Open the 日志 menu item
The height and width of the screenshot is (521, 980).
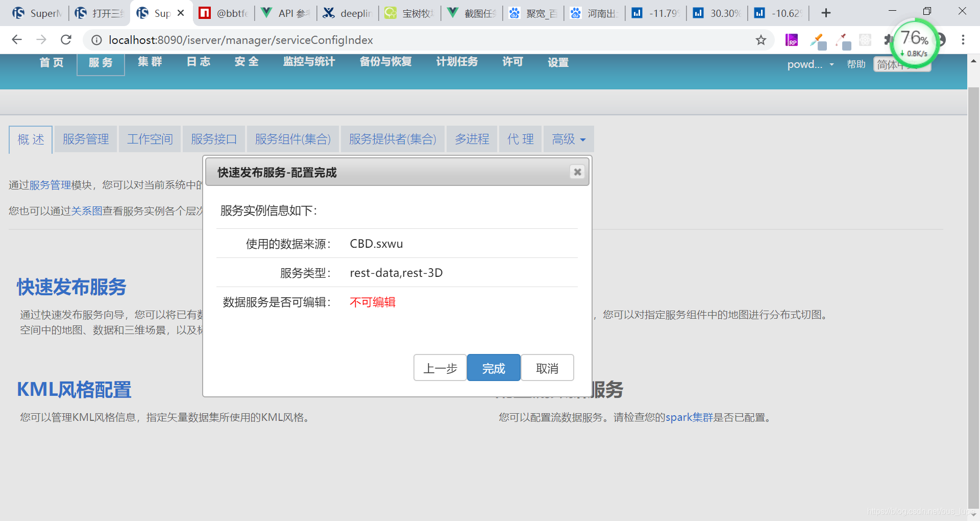[199, 62]
